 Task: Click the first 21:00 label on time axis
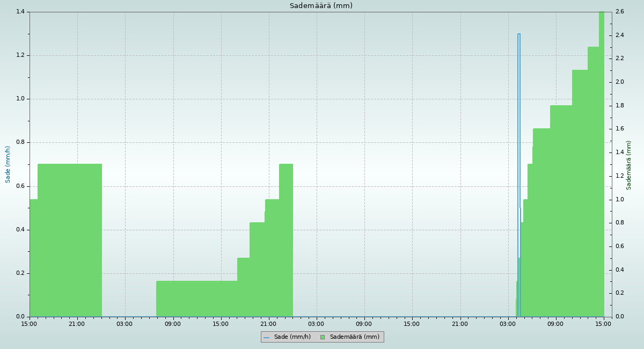click(x=77, y=324)
